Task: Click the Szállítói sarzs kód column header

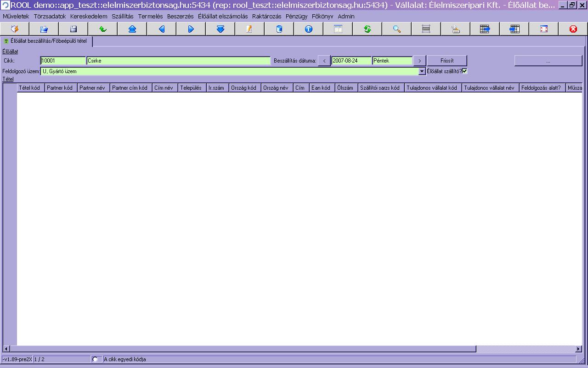Action: coord(381,88)
